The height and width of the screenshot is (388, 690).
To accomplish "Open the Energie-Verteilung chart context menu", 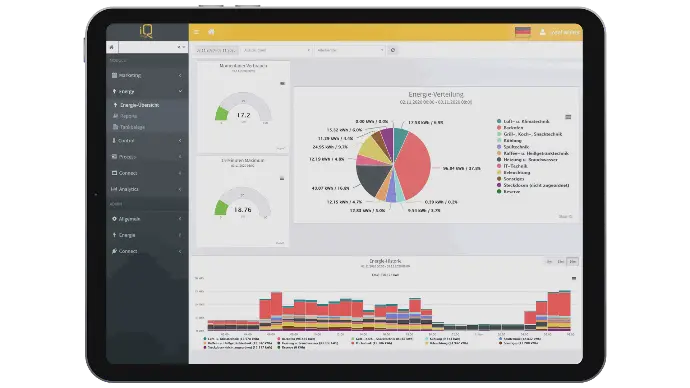I will click(x=568, y=117).
